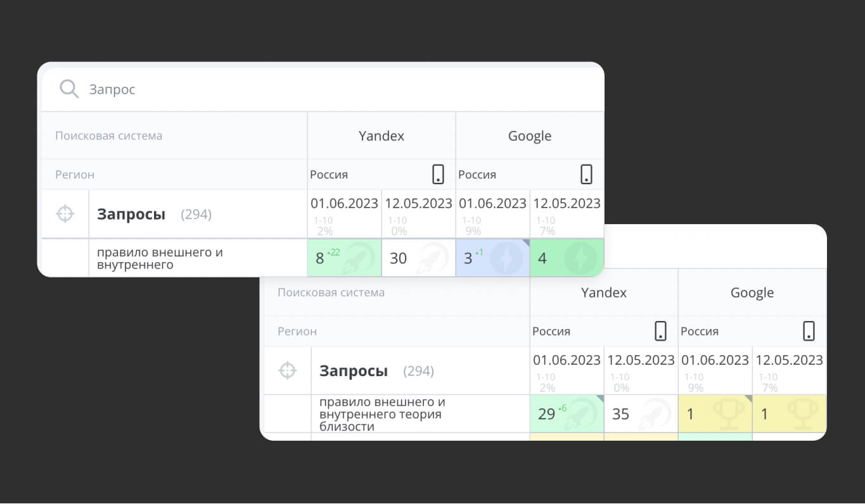Screen dimensions: 865x504
Task: Select the Google column header in the lower card
Action: (x=752, y=293)
